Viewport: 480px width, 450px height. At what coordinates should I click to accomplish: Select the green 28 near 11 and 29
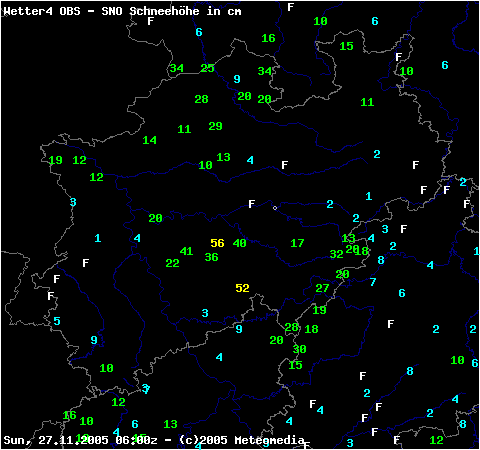point(201,99)
